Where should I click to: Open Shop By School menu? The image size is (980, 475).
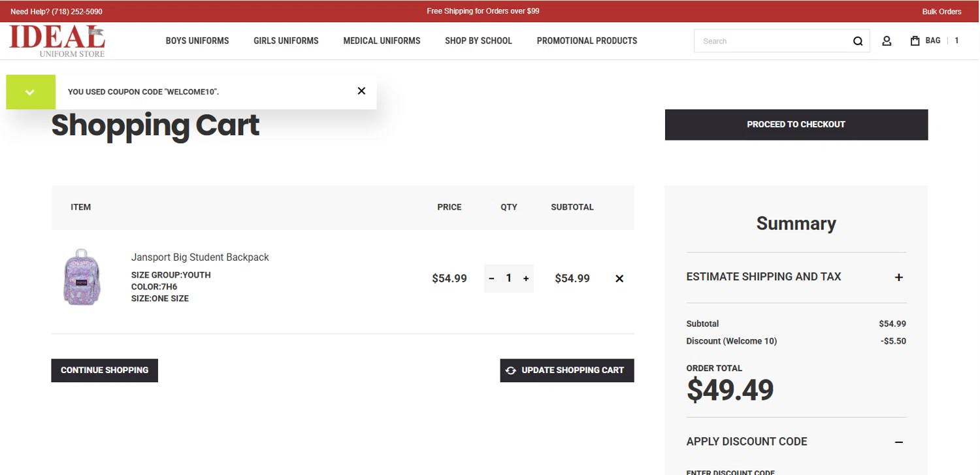[478, 41]
